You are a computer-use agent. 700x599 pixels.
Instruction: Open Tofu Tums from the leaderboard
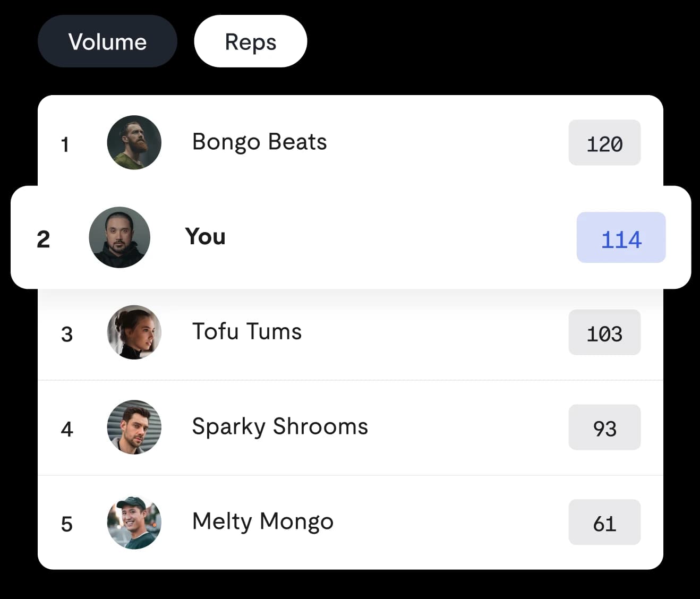click(x=247, y=332)
